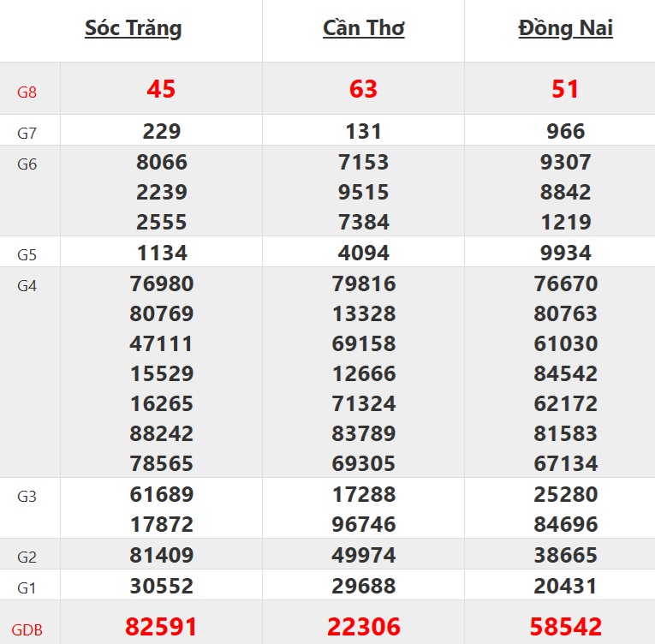Viewport: 655px width, 644px height.
Task: Select Sóc Trăng G4 number 47111
Action: [161, 344]
